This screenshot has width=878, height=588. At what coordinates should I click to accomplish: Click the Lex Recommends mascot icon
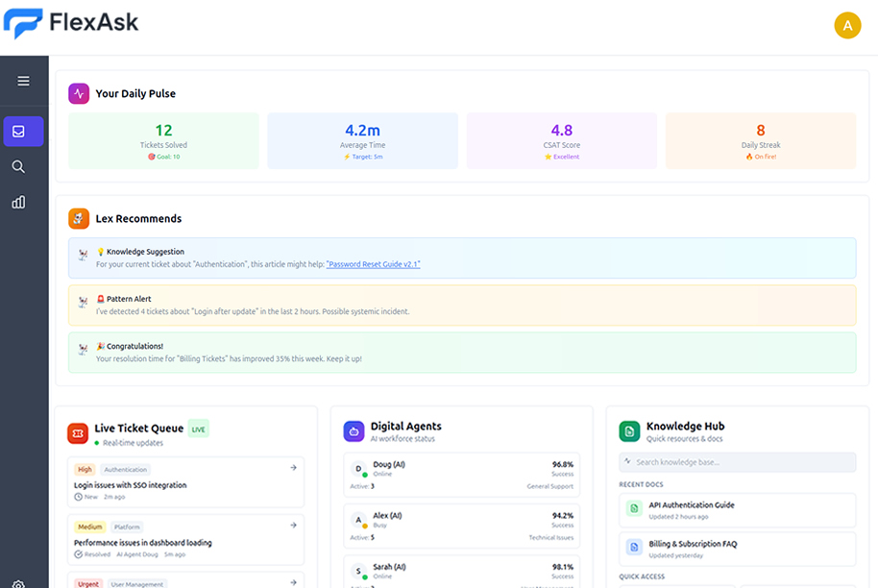pos(79,218)
